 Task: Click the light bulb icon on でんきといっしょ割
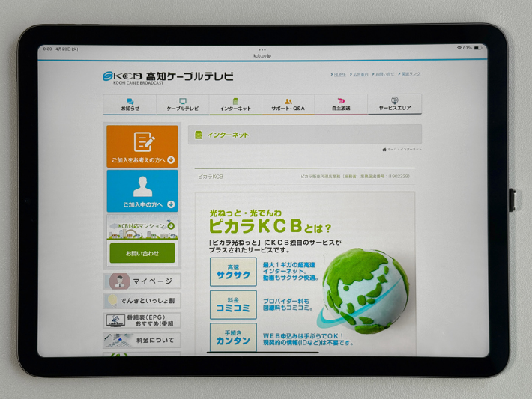tap(112, 301)
